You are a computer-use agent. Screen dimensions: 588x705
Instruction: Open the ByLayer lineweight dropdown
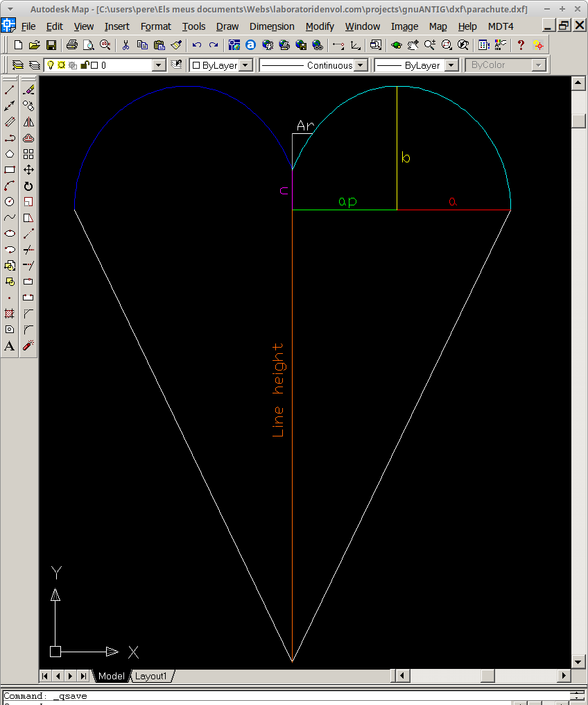click(x=452, y=65)
